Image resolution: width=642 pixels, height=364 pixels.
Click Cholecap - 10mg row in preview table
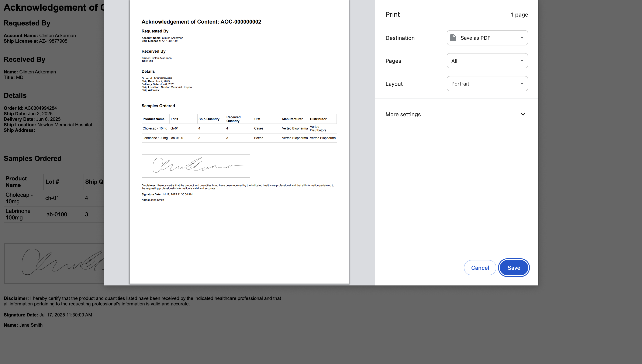[x=155, y=128]
